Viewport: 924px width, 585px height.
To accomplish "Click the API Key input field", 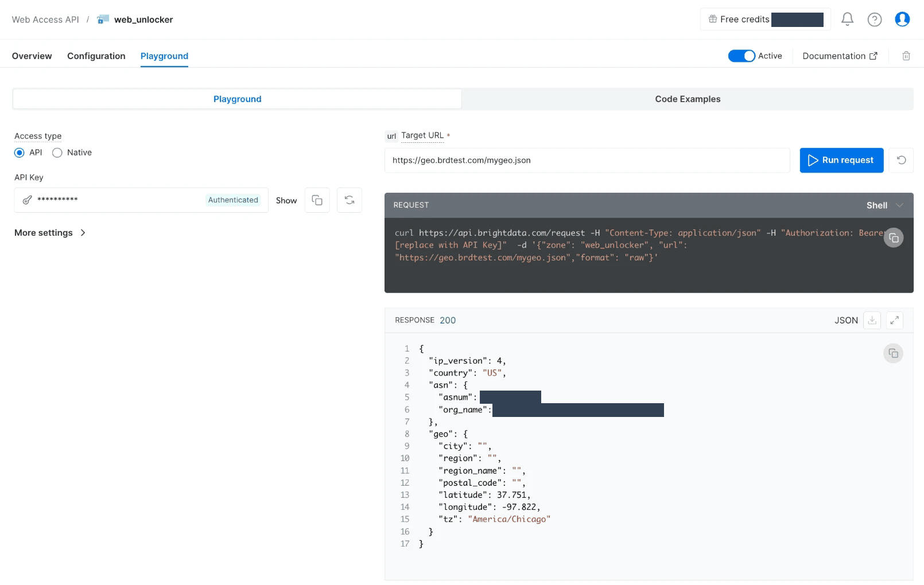I will pos(141,200).
